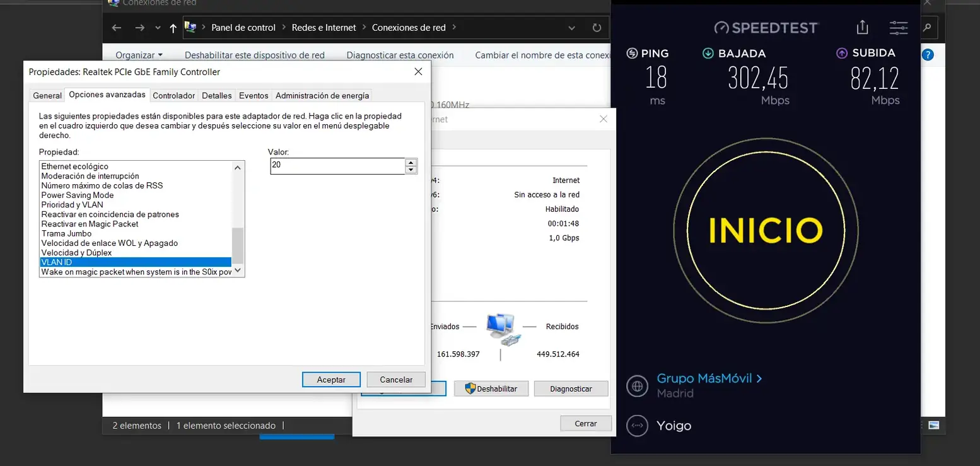Viewport: 980px width, 466px height.
Task: Open the Administración de energía tab
Action: click(x=322, y=95)
